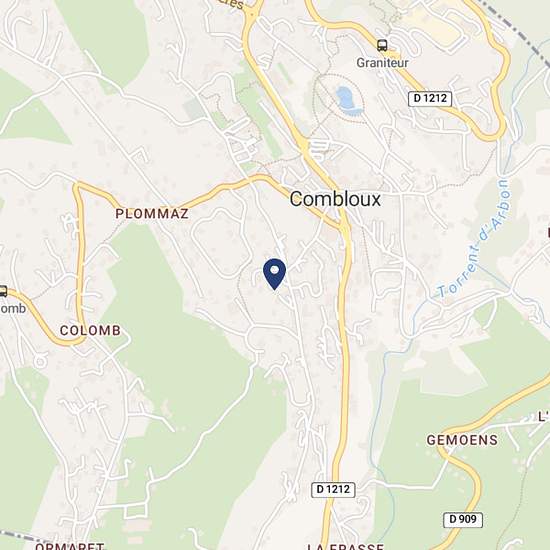Select the D 909 road shield
550x550 pixels.
(x=463, y=519)
